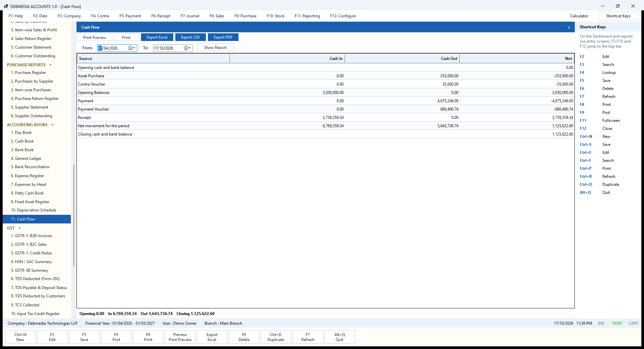The width and height of the screenshot is (644, 349).
Task: Select the Asset Purchase row
Action: coord(326,76)
